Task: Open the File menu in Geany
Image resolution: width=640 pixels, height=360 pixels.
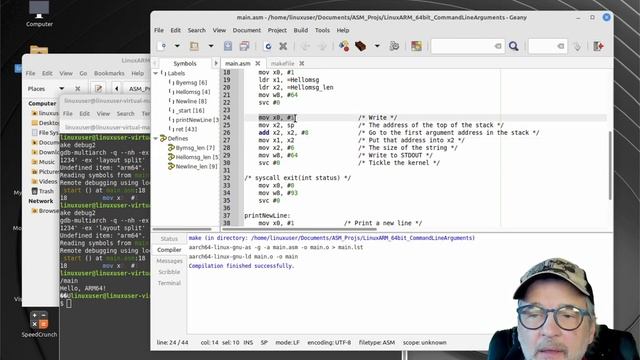Action: [x=159, y=30]
